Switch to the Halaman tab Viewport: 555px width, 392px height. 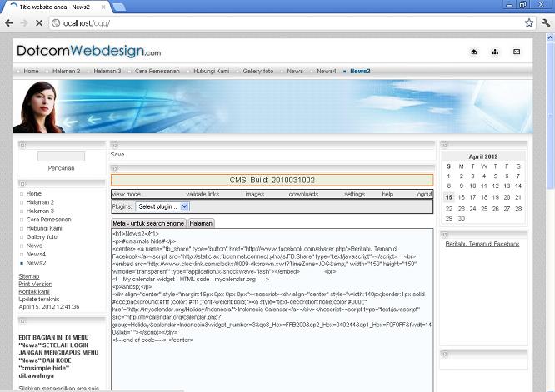coord(201,223)
